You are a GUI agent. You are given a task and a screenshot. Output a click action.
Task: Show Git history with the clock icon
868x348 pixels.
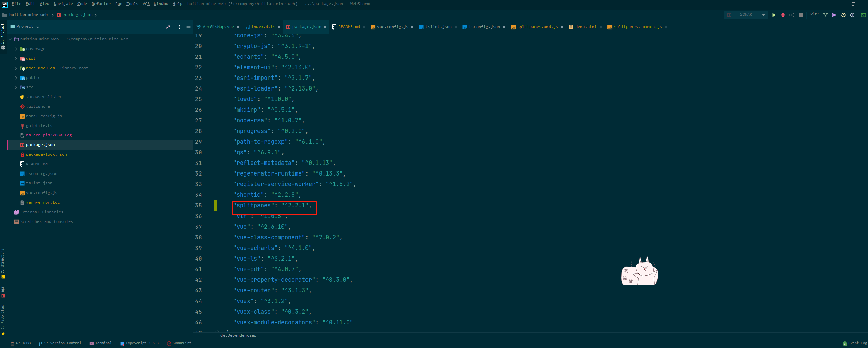point(843,15)
